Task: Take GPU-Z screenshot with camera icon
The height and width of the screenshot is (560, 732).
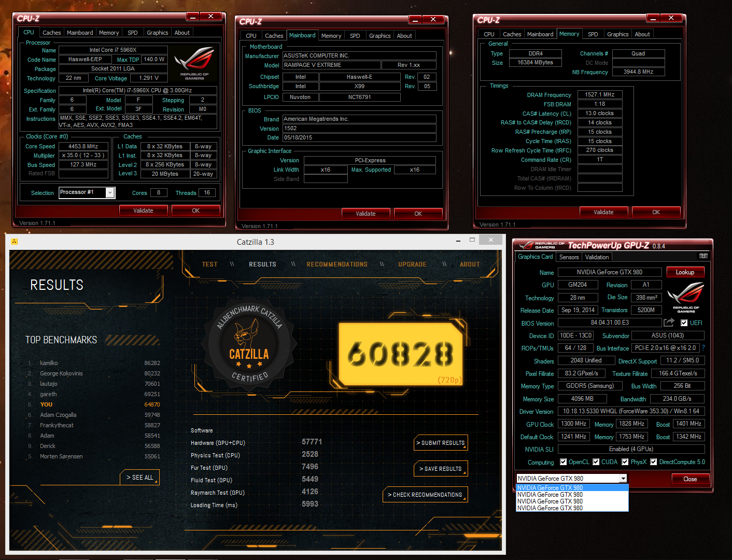Action: [x=703, y=256]
